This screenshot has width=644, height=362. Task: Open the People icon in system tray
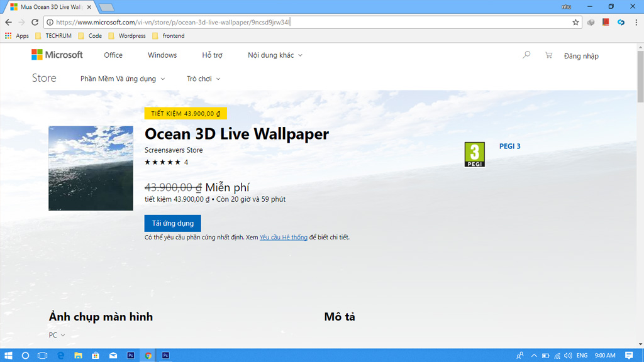click(520, 356)
